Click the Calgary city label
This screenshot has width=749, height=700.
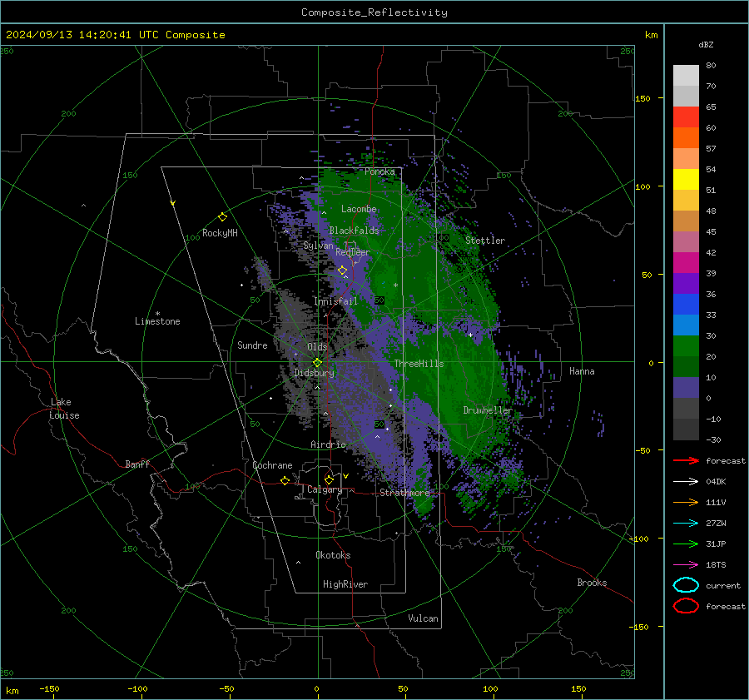pos(325,489)
